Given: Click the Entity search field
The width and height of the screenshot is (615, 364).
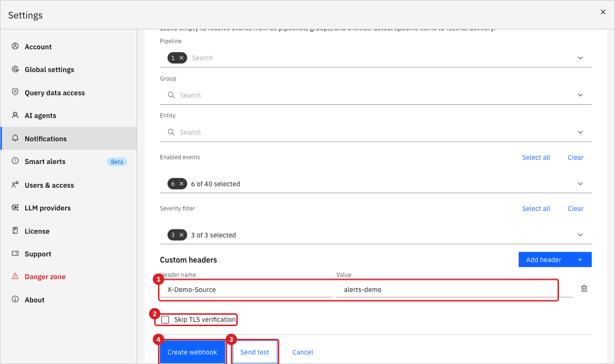Looking at the screenshot, I should [376, 132].
